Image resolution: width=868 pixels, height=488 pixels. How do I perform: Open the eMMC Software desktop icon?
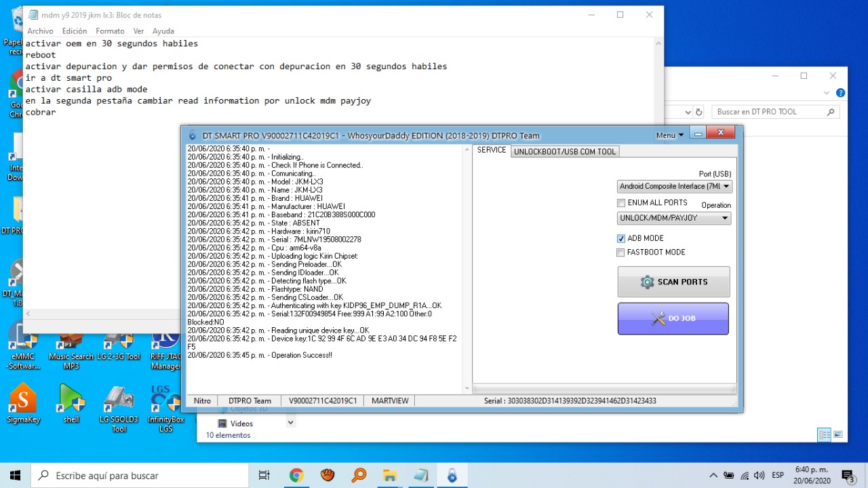click(x=23, y=346)
